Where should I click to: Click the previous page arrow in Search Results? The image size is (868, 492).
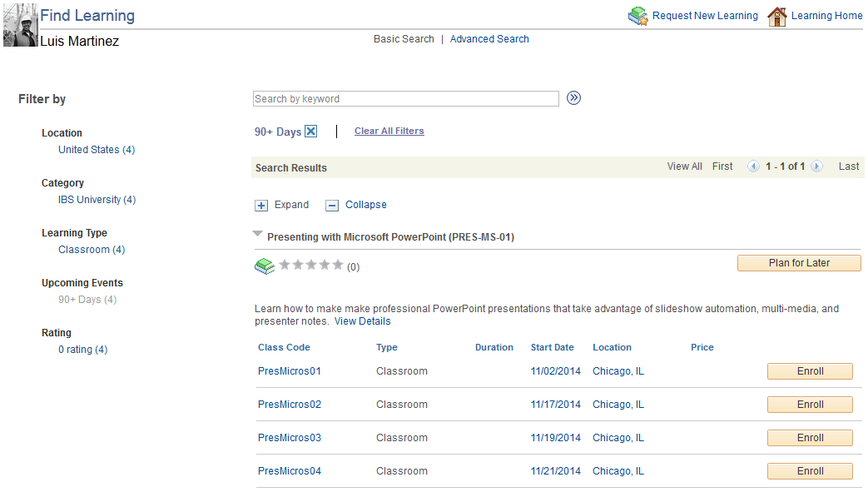click(753, 166)
